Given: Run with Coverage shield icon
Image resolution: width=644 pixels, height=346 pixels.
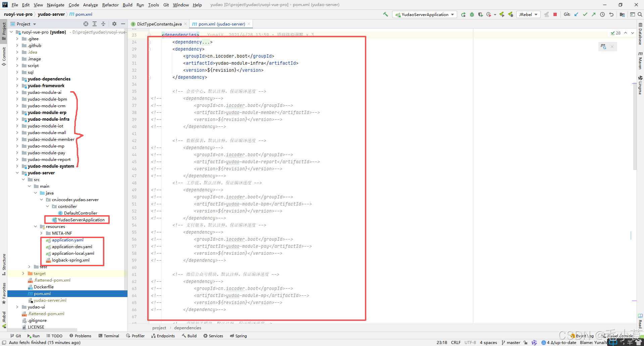Looking at the screenshot, I should [480, 14].
